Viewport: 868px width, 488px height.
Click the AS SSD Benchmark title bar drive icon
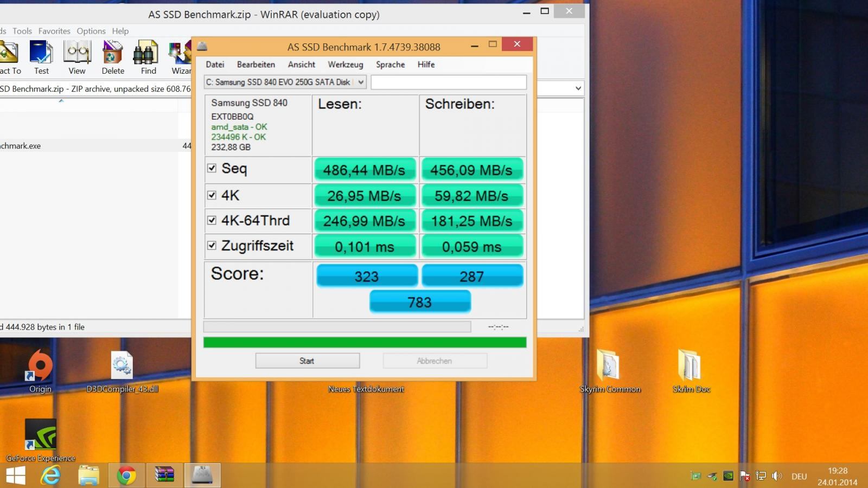(202, 47)
